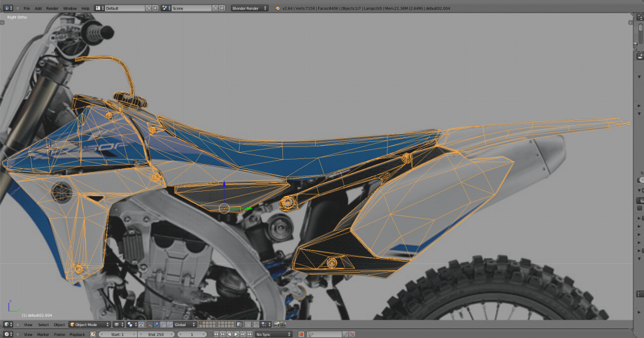Screen dimensions: 644x338
Task: Open the Timeline editor type selector
Action: (x=8, y=334)
